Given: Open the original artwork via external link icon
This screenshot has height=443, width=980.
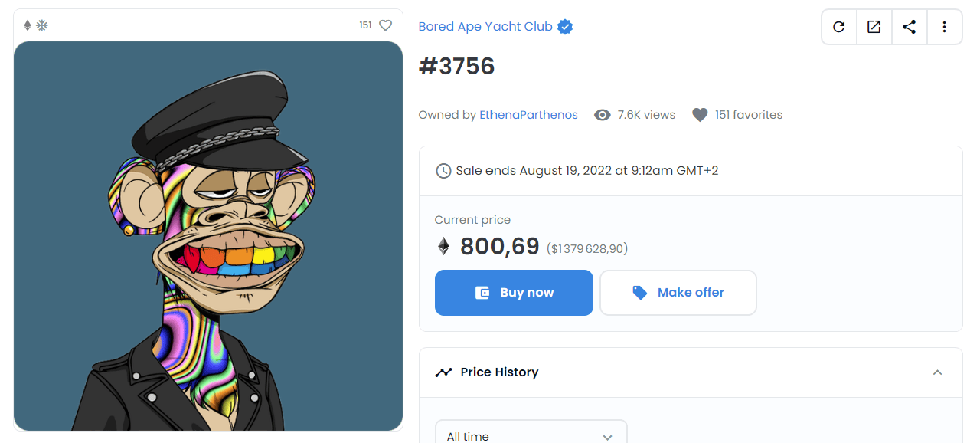Looking at the screenshot, I should [874, 26].
